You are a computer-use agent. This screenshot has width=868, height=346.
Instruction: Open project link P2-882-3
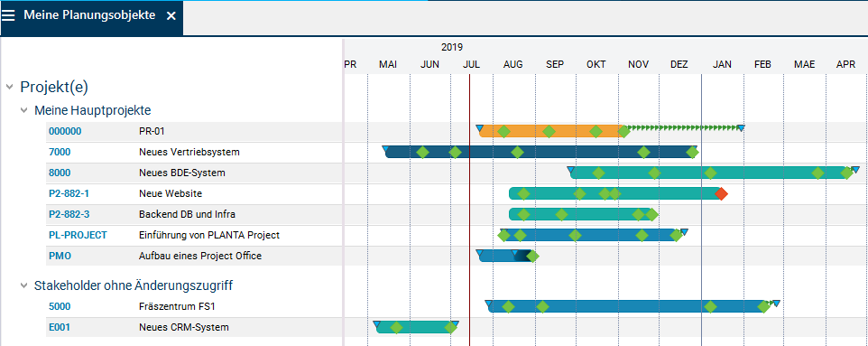69,215
